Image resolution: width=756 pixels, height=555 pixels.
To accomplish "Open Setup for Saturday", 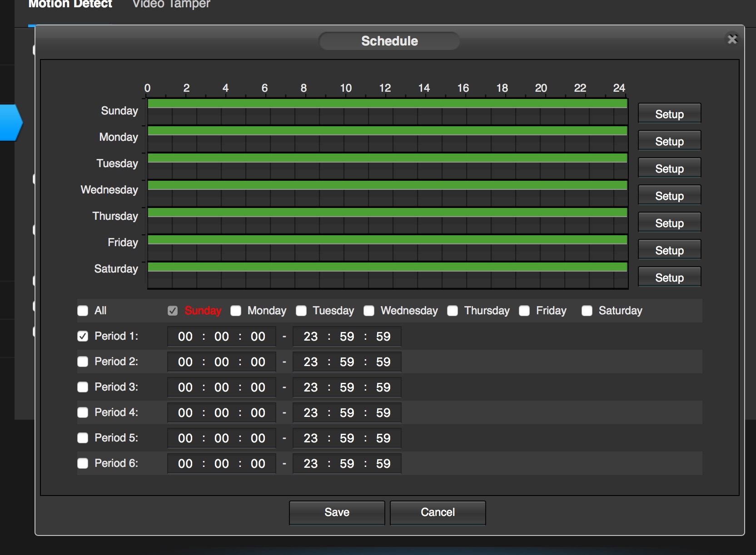I will 669,277.
